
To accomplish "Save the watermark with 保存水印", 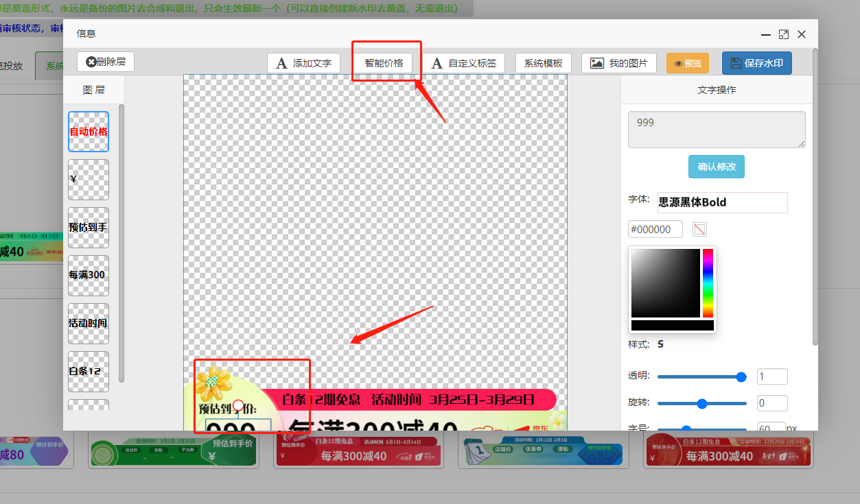I will click(x=757, y=63).
